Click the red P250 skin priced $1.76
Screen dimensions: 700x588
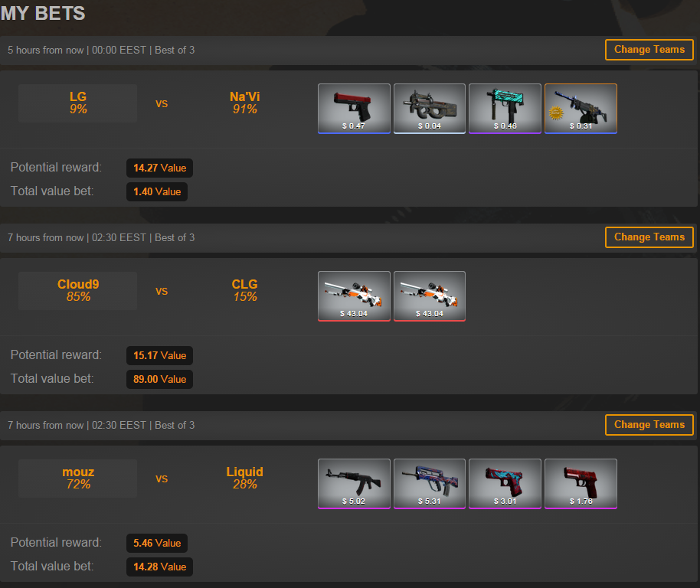coord(581,484)
